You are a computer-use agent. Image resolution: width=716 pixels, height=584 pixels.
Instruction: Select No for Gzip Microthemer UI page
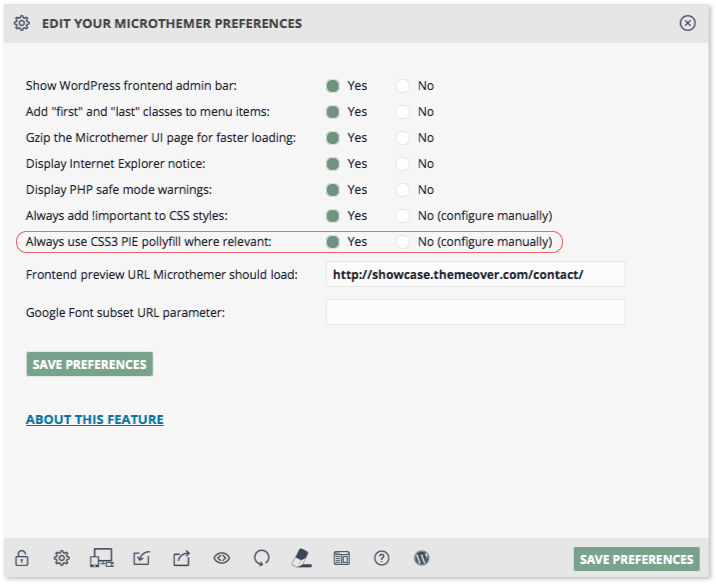(403, 138)
